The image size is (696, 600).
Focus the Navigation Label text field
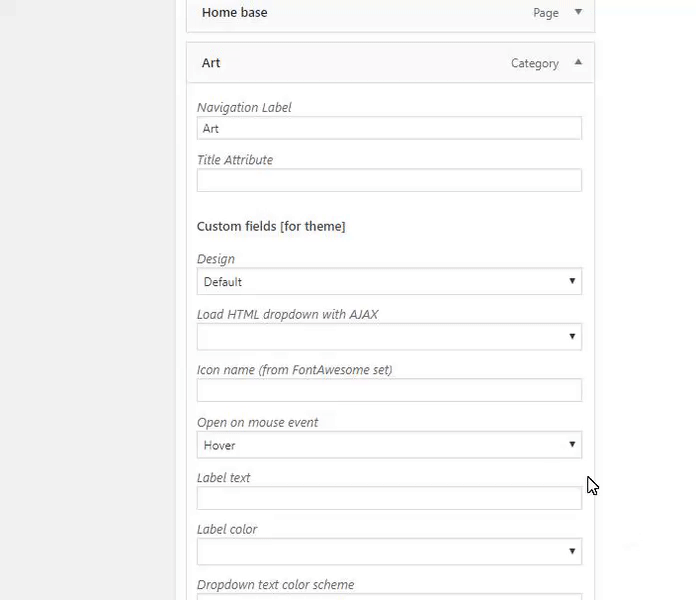[389, 128]
